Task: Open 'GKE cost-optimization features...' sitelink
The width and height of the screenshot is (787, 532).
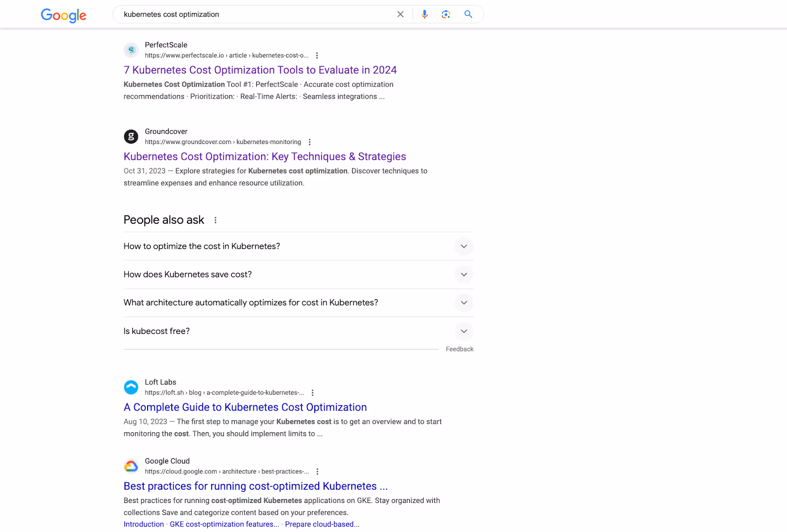Action: tap(224, 524)
